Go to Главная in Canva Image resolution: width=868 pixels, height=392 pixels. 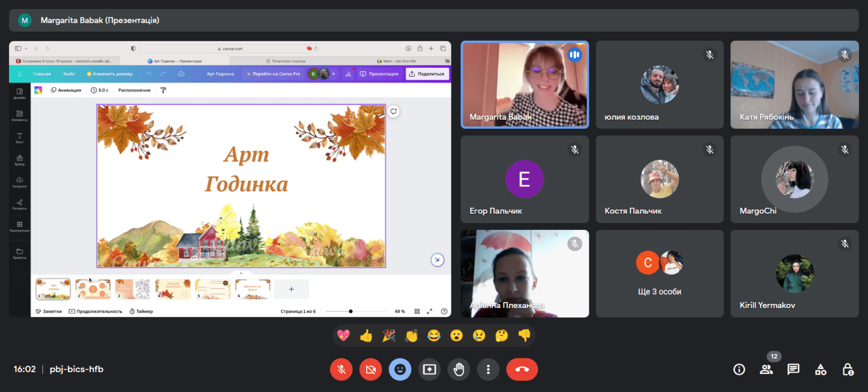tap(42, 74)
